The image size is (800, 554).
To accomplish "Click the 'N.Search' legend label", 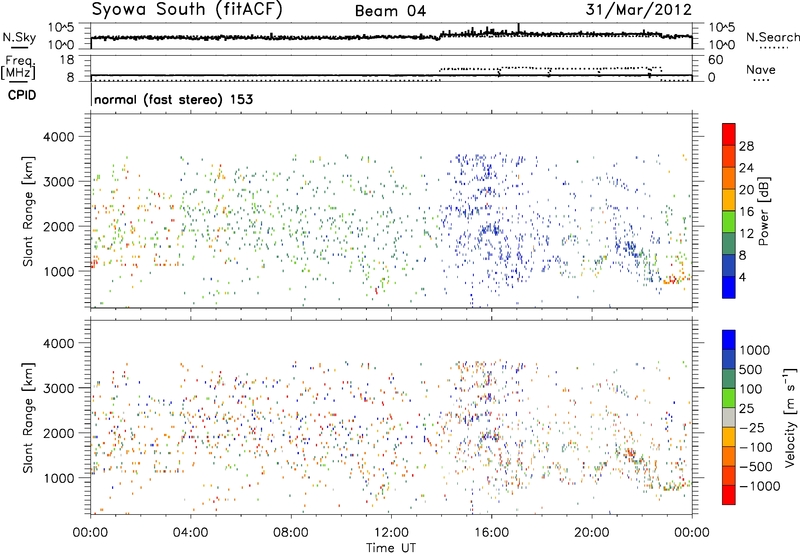I will coord(772,37).
